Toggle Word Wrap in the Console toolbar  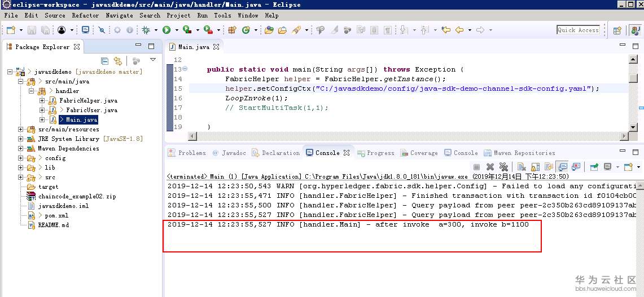click(549, 167)
